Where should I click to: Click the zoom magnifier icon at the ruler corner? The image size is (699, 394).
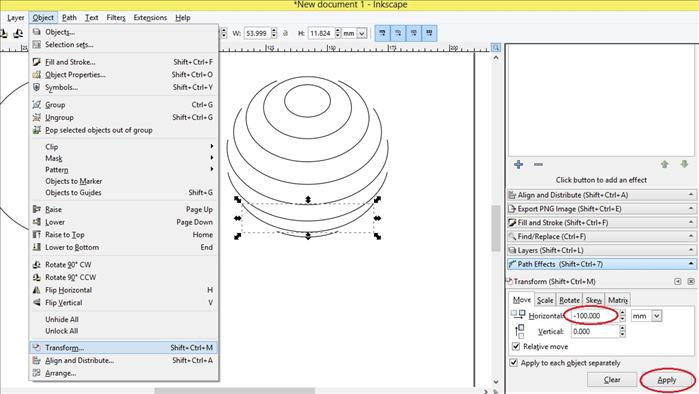point(496,47)
